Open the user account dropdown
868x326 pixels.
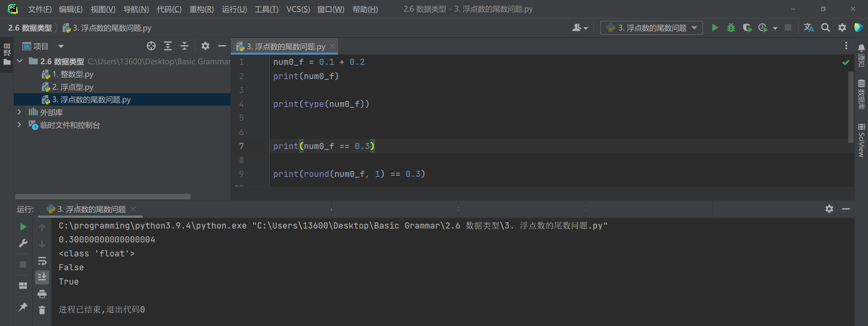click(x=579, y=28)
